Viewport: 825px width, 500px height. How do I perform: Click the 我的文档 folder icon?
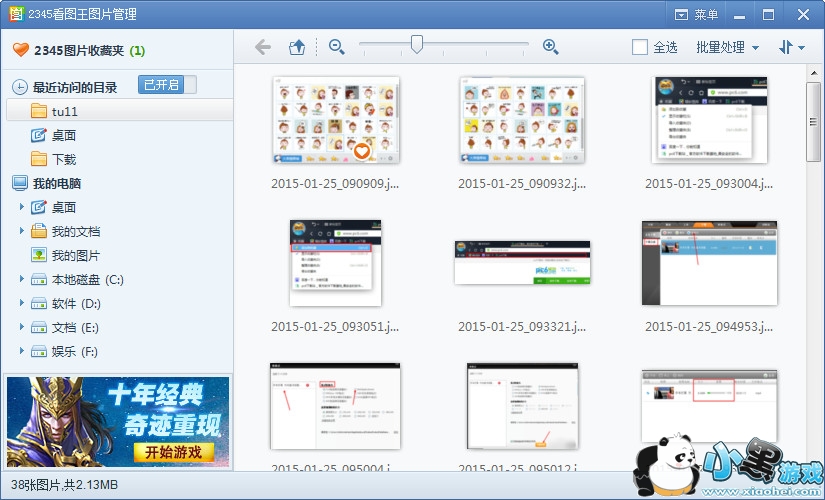point(39,231)
